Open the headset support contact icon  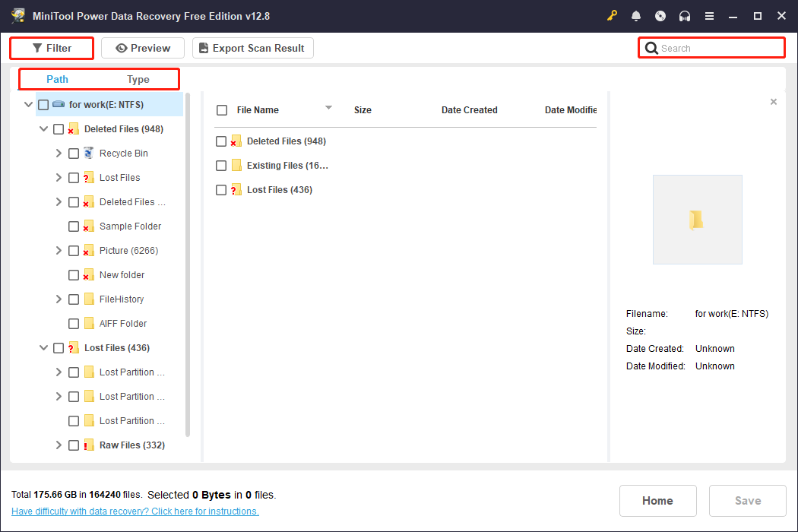tap(685, 15)
